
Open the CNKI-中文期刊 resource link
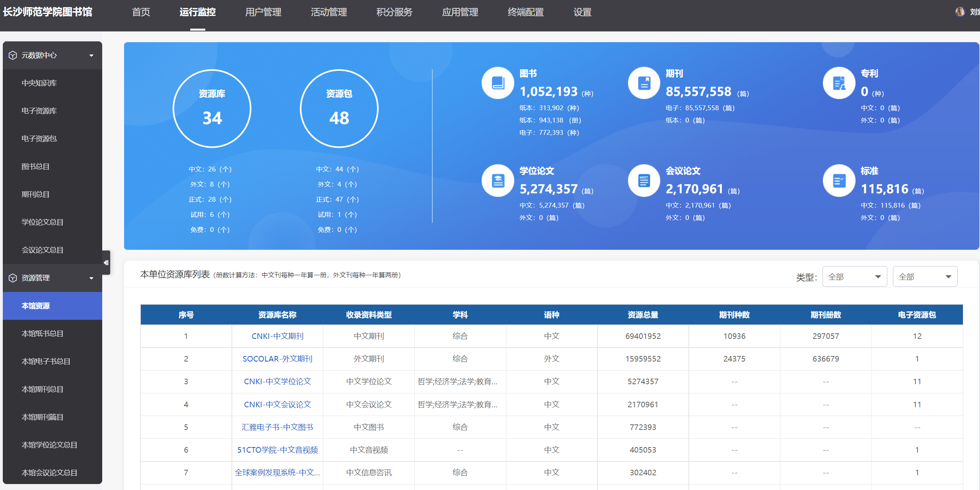pos(277,336)
